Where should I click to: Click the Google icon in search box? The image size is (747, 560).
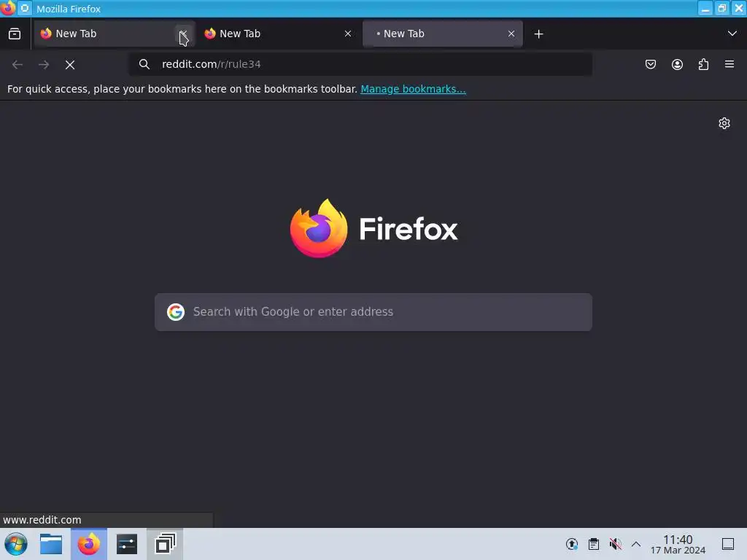coord(176,312)
